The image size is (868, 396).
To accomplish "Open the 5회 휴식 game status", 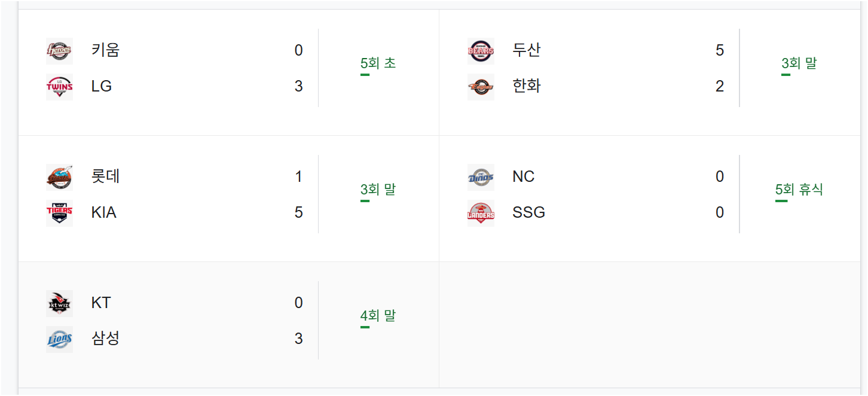I will coord(799,190).
